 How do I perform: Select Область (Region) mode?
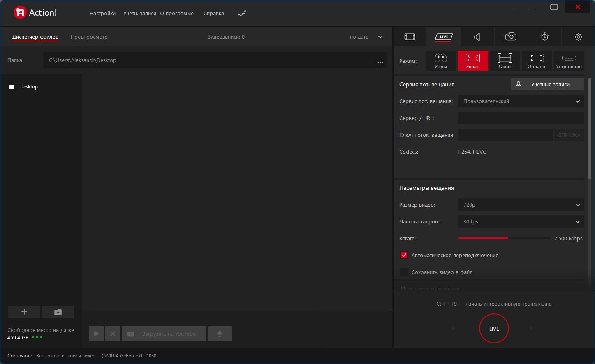click(537, 61)
